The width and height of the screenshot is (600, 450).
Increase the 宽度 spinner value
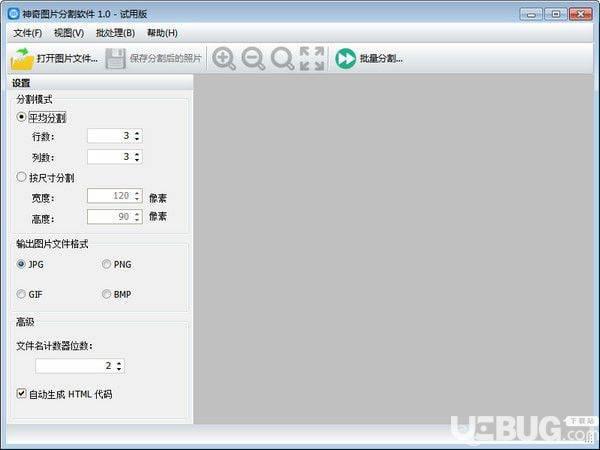pyautogui.click(x=137, y=192)
